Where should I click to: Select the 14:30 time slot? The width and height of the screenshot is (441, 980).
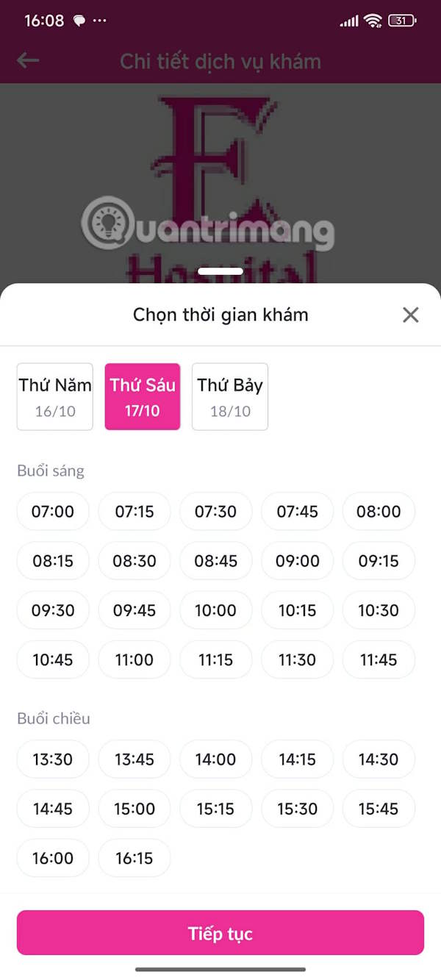point(379,759)
